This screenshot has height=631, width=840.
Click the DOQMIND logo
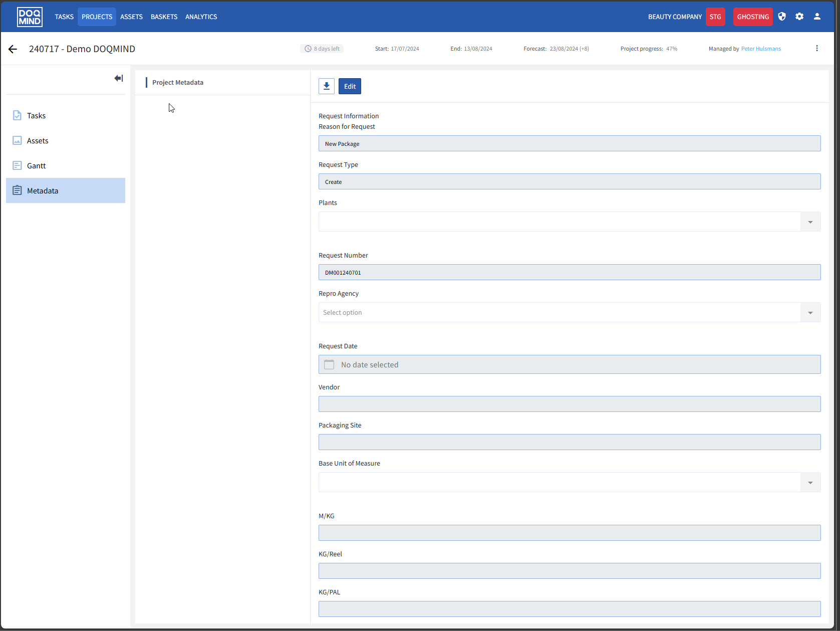[30, 17]
